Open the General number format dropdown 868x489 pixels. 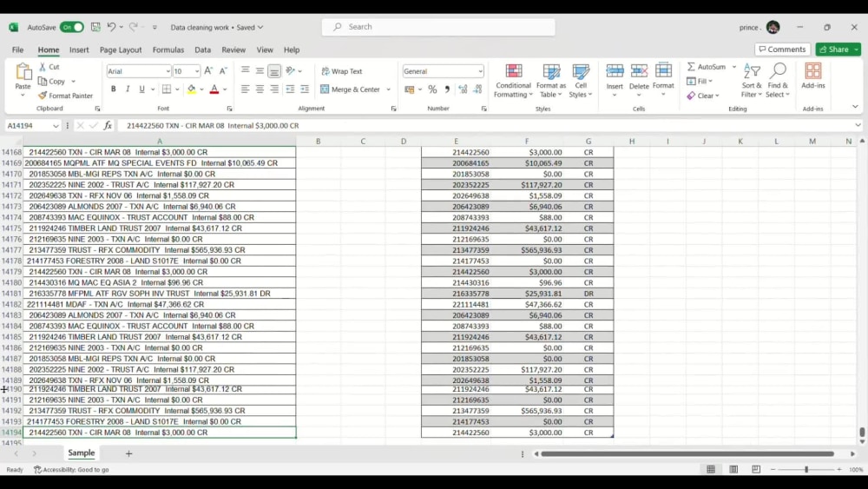click(480, 71)
